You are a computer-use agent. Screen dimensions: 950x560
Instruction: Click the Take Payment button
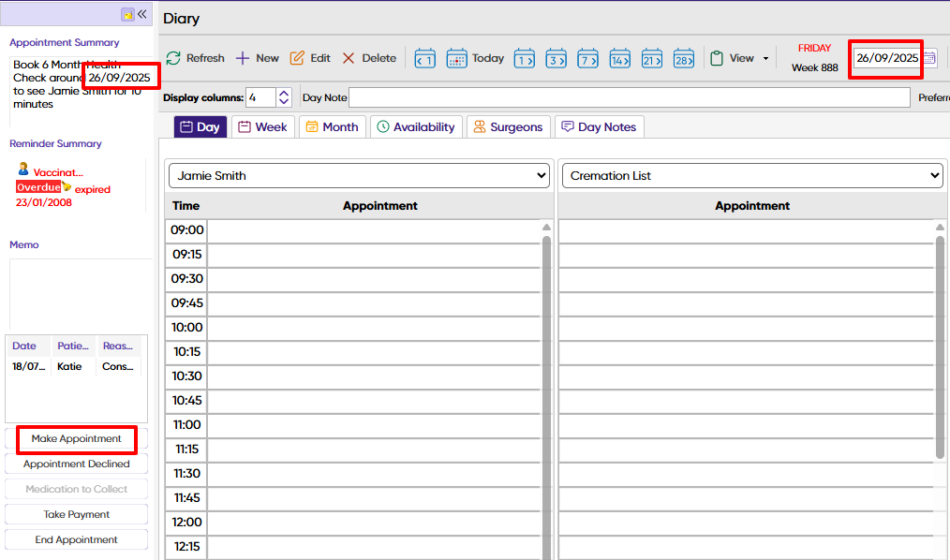point(76,514)
